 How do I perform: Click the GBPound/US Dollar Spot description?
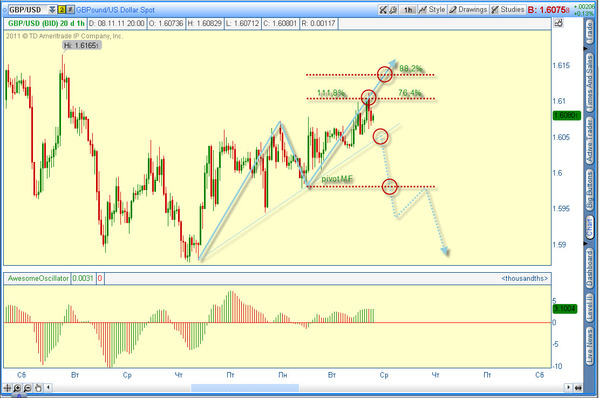[115, 10]
